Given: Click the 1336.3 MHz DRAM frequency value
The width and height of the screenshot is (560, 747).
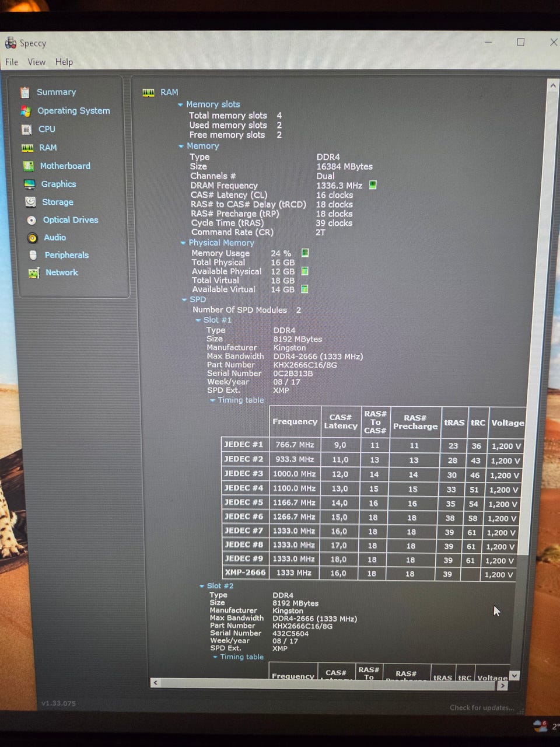Looking at the screenshot, I should point(339,186).
